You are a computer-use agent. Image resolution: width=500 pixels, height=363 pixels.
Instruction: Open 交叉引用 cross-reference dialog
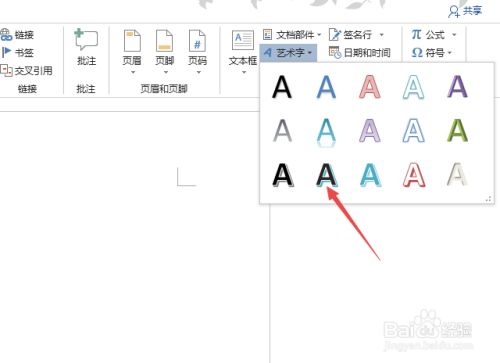click(26, 70)
